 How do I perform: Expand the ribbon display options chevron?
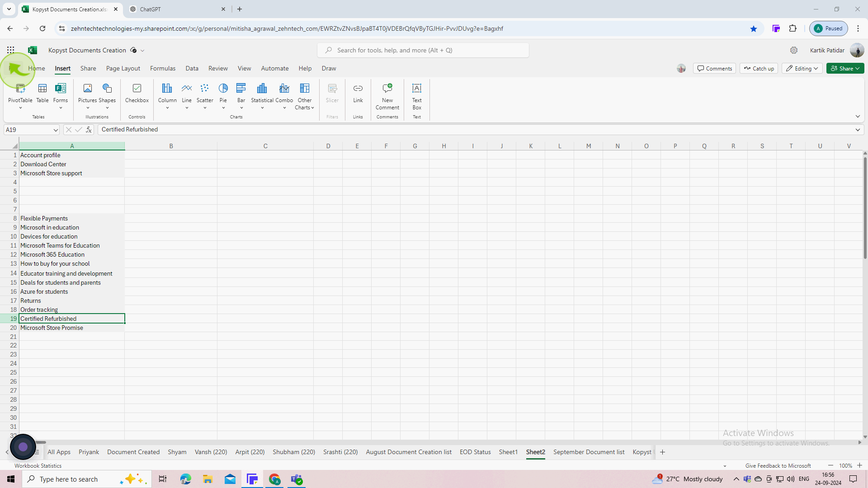(858, 117)
